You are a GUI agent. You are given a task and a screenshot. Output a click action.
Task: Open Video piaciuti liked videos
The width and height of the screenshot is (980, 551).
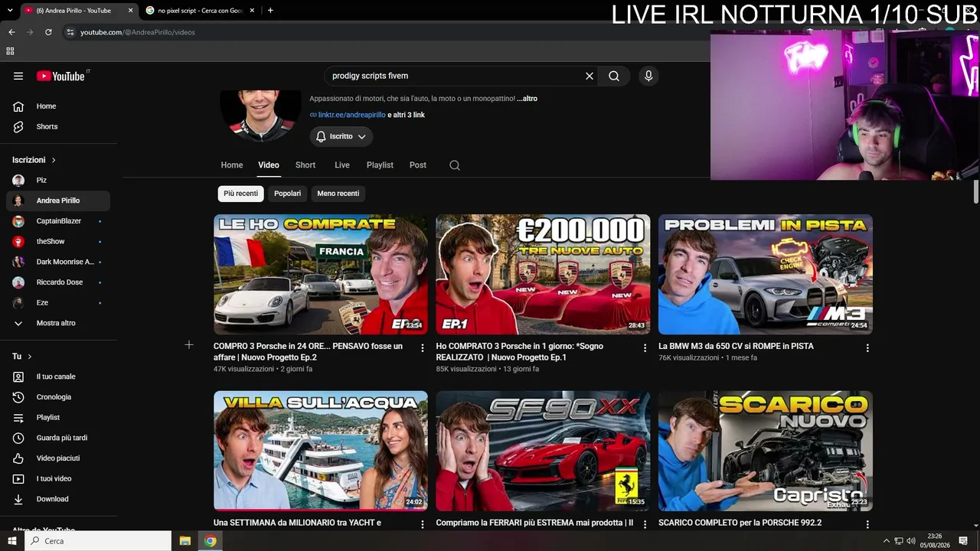tap(58, 458)
